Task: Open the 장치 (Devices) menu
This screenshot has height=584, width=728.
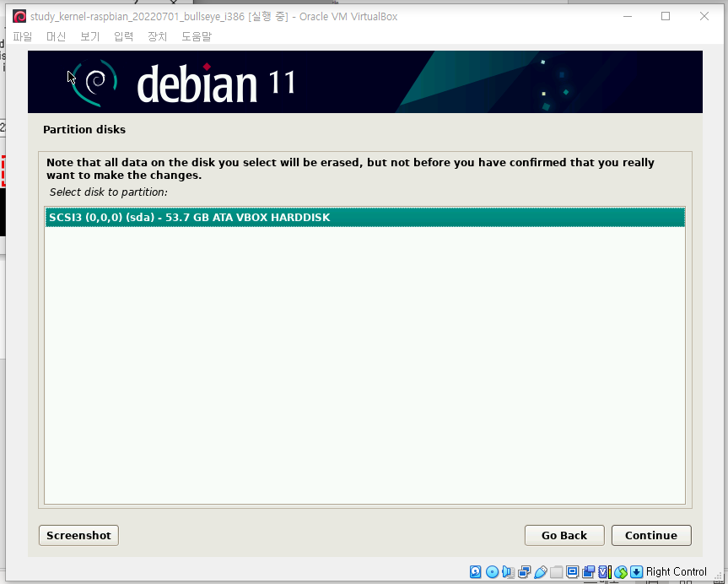Action: (157, 36)
